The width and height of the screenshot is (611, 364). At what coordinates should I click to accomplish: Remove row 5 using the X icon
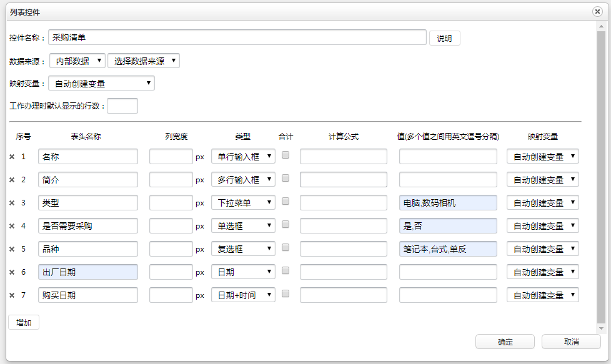coord(12,249)
